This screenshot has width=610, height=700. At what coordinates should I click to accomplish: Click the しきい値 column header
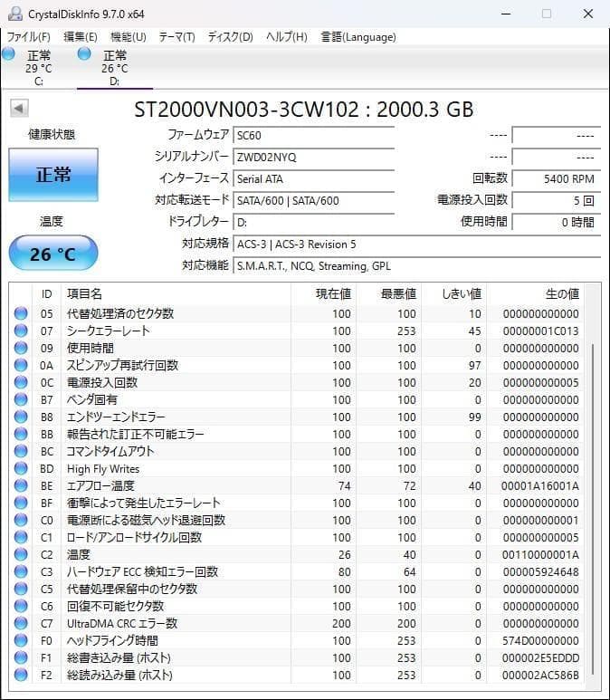[x=453, y=293]
